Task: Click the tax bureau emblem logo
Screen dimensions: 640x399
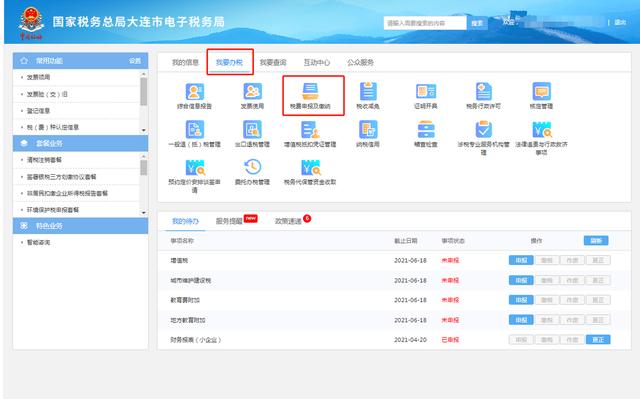Action: pyautogui.click(x=31, y=23)
